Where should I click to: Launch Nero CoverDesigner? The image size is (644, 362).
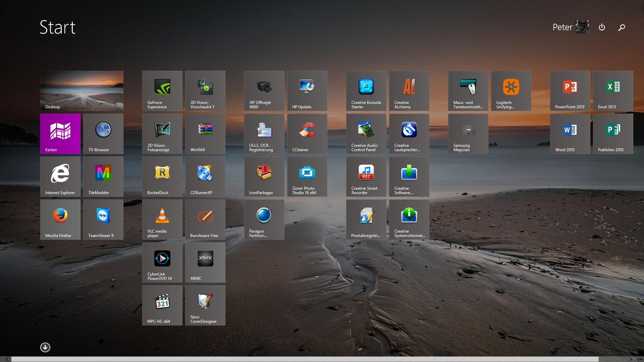(x=205, y=305)
